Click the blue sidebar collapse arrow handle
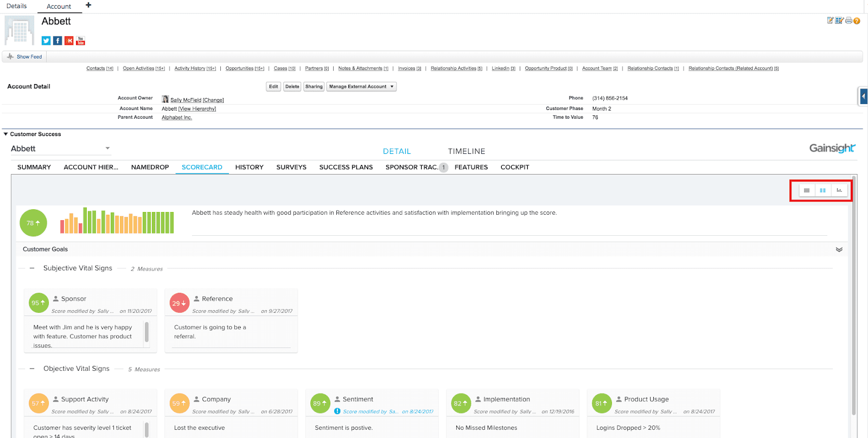This screenshot has height=438, width=868. pyautogui.click(x=863, y=96)
